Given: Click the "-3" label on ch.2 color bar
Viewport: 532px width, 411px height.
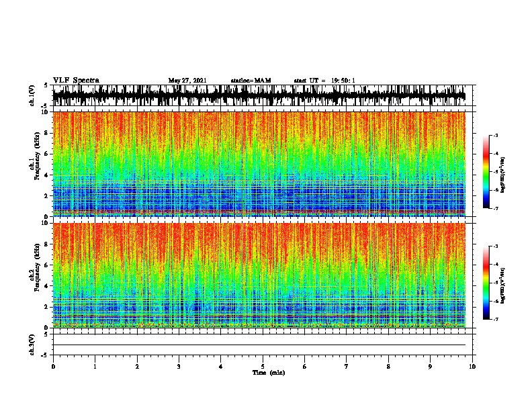Looking at the screenshot, I should click(x=496, y=246).
